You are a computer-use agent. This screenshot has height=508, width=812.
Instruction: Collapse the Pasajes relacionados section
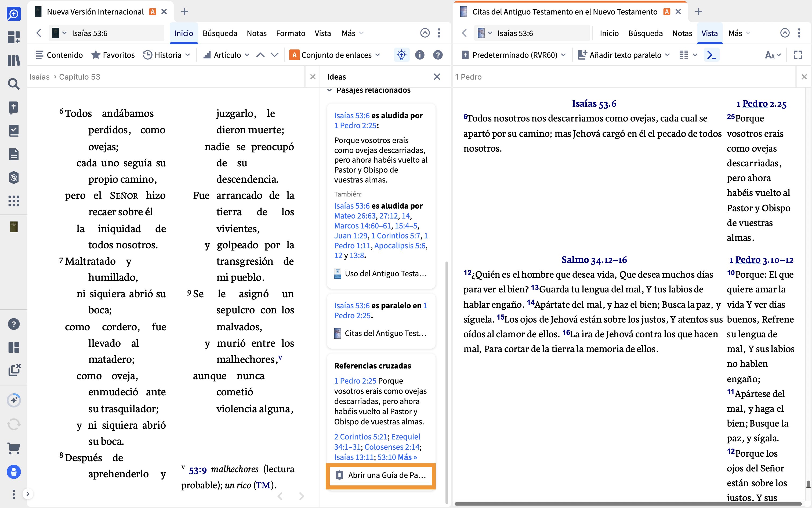329,90
